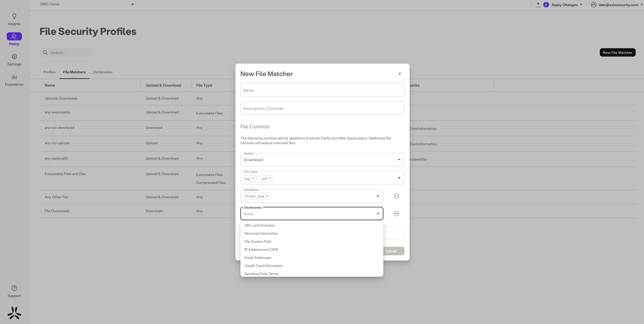644x324 pixels.
Task: Click the Policy gavel icon
Action: (x=14, y=36)
